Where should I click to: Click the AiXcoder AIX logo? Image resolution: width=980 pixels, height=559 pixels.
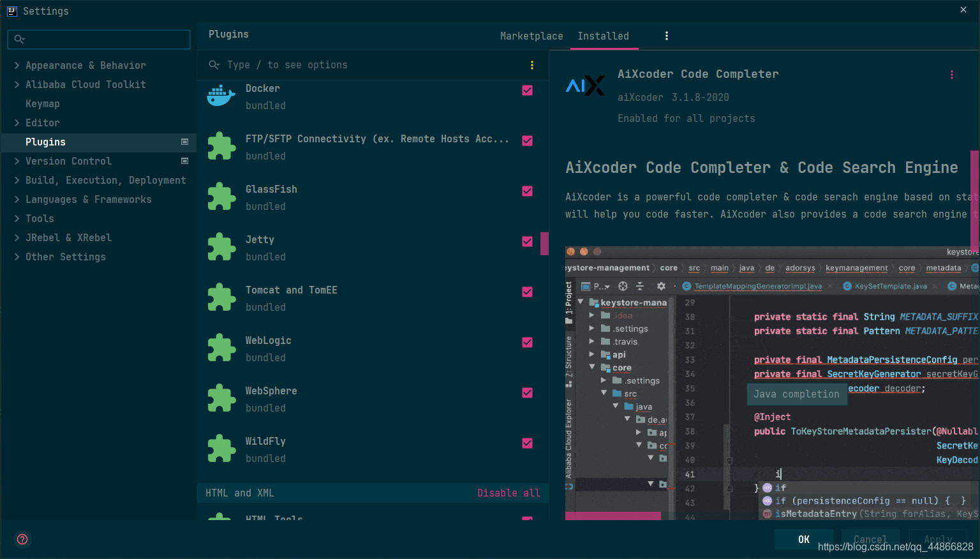pyautogui.click(x=585, y=86)
